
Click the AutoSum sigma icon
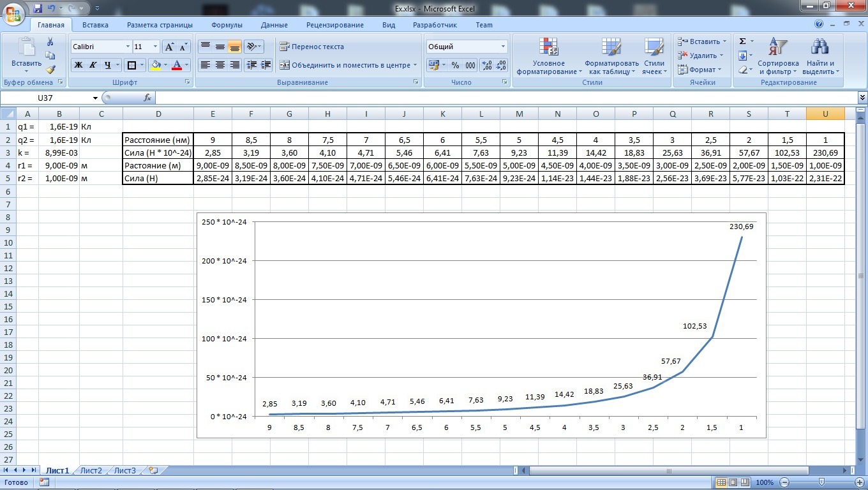pos(743,41)
